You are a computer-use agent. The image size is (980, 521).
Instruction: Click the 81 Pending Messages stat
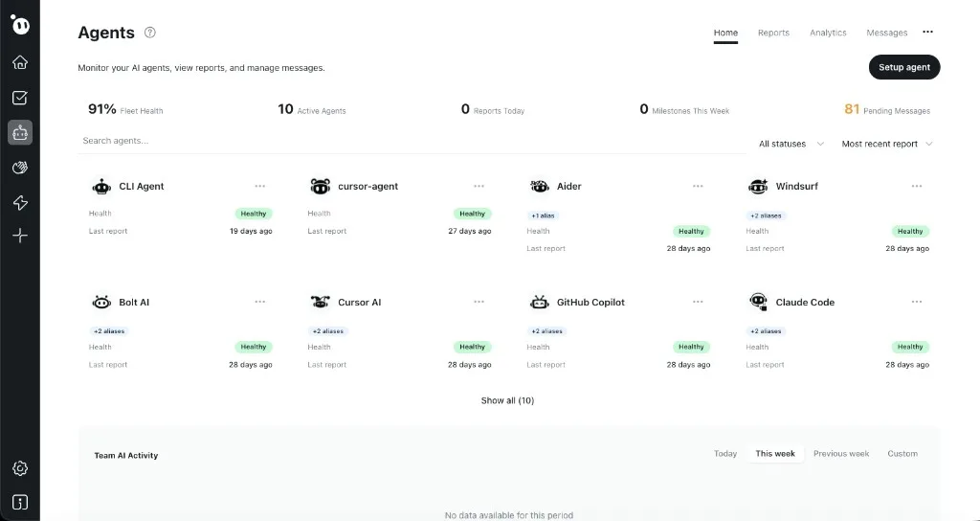887,109
